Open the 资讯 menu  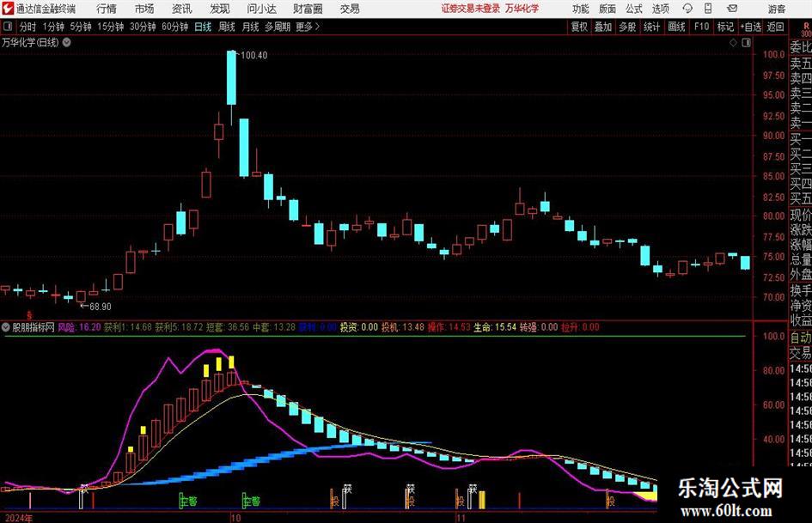click(182, 9)
